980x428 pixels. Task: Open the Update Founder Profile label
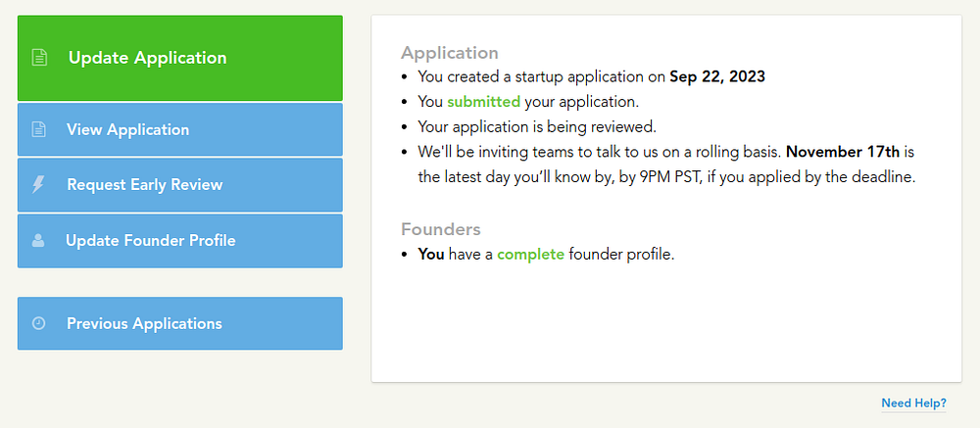(x=150, y=240)
